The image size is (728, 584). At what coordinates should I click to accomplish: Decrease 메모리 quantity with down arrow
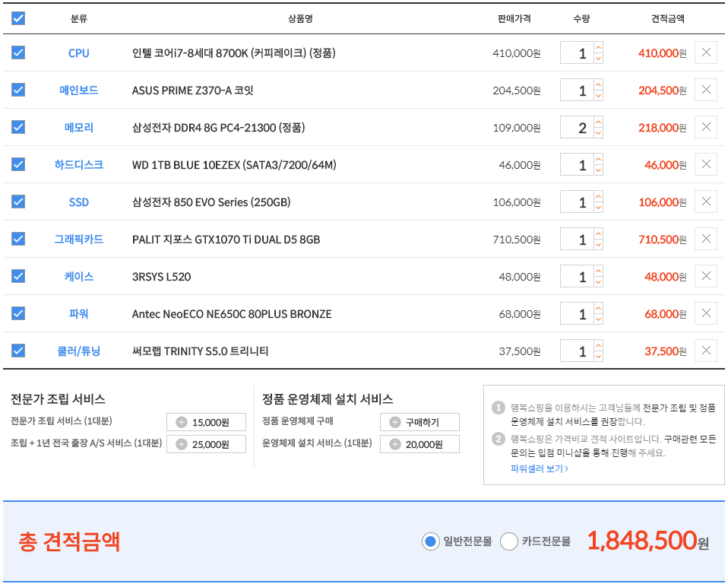point(599,132)
